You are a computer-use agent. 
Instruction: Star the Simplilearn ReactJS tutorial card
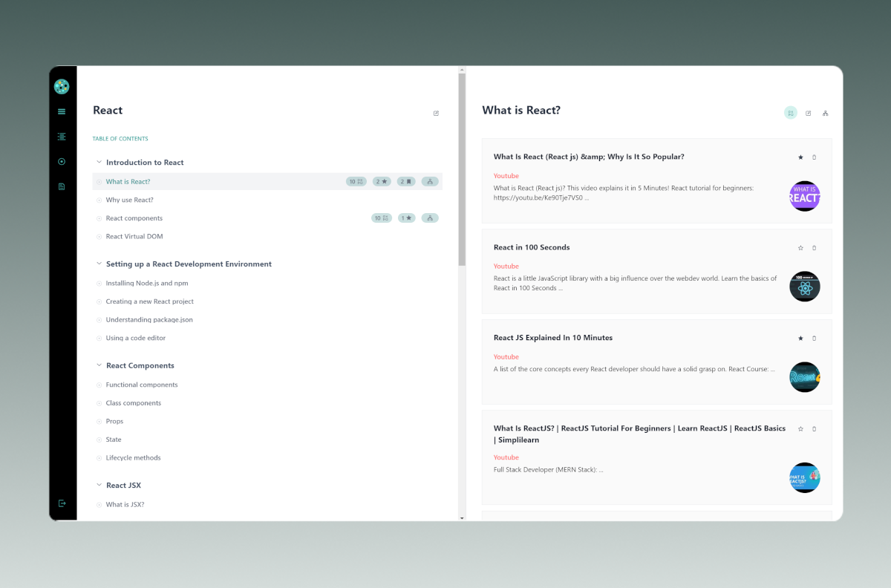tap(800, 429)
